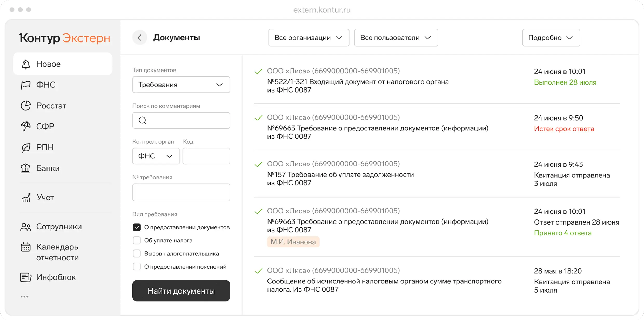Open the Требования document type dropdown
This screenshot has width=644, height=320.
(x=181, y=85)
